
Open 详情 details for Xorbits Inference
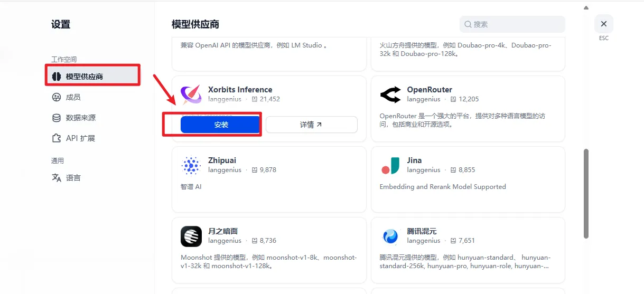311,125
